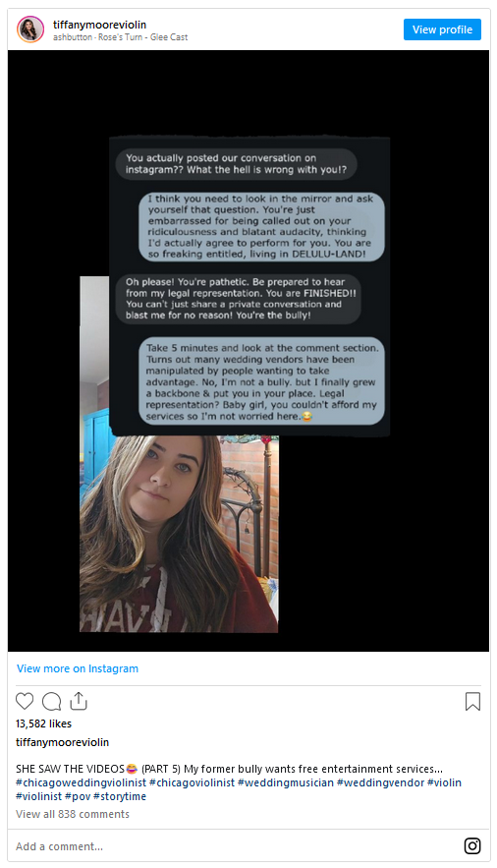
Task: Open the #weddingvendor hashtag
Action: pos(380,782)
